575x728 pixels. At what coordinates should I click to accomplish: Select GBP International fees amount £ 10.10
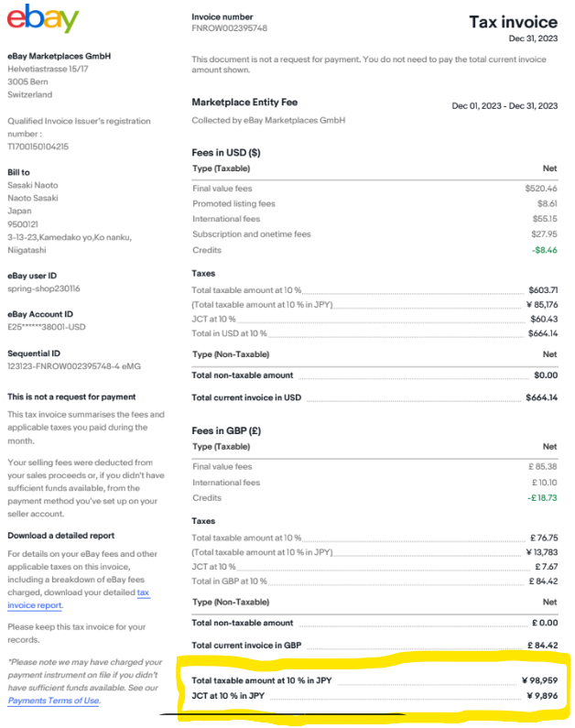coord(545,483)
